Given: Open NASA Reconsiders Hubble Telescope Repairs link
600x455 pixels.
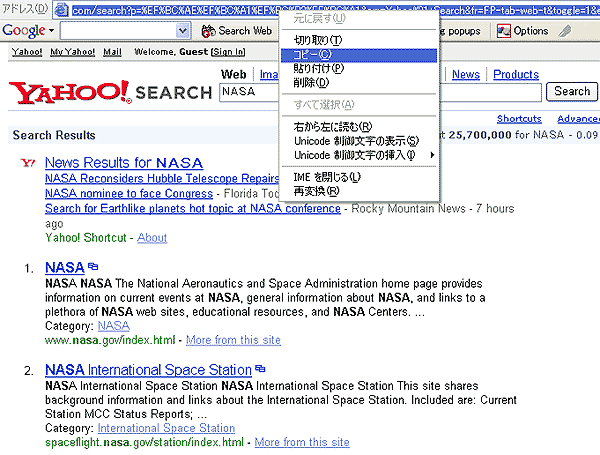Looking at the screenshot, I should [x=162, y=178].
